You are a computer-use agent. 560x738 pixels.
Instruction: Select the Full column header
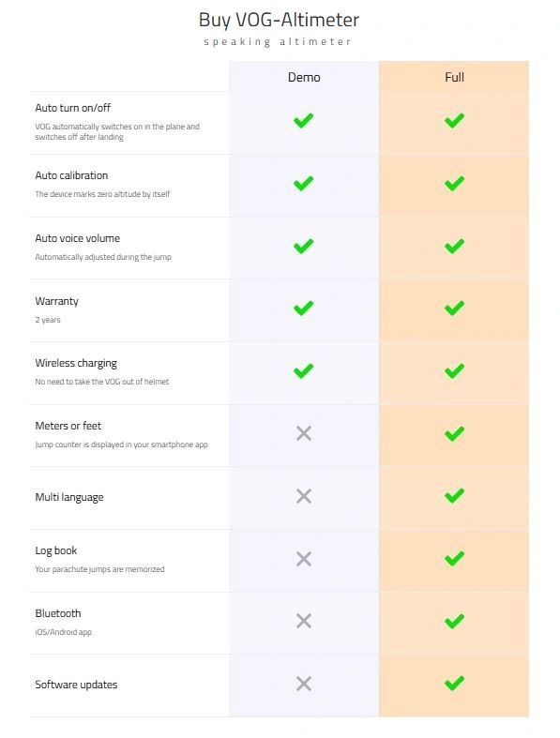point(454,77)
